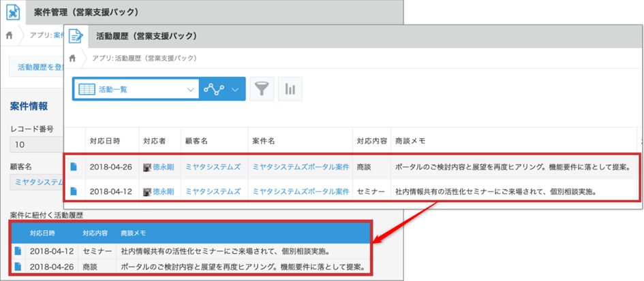644x281 pixels.
Task: Click the graph view icon button
Action: (x=213, y=89)
